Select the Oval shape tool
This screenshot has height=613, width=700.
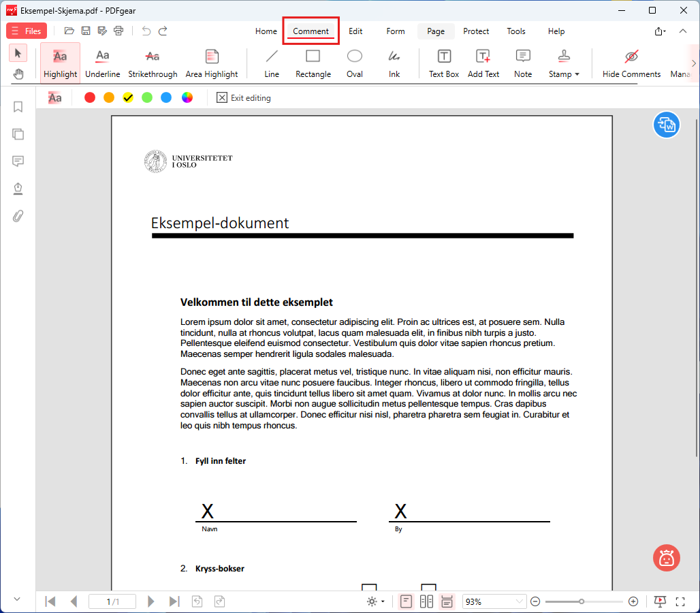pyautogui.click(x=355, y=63)
